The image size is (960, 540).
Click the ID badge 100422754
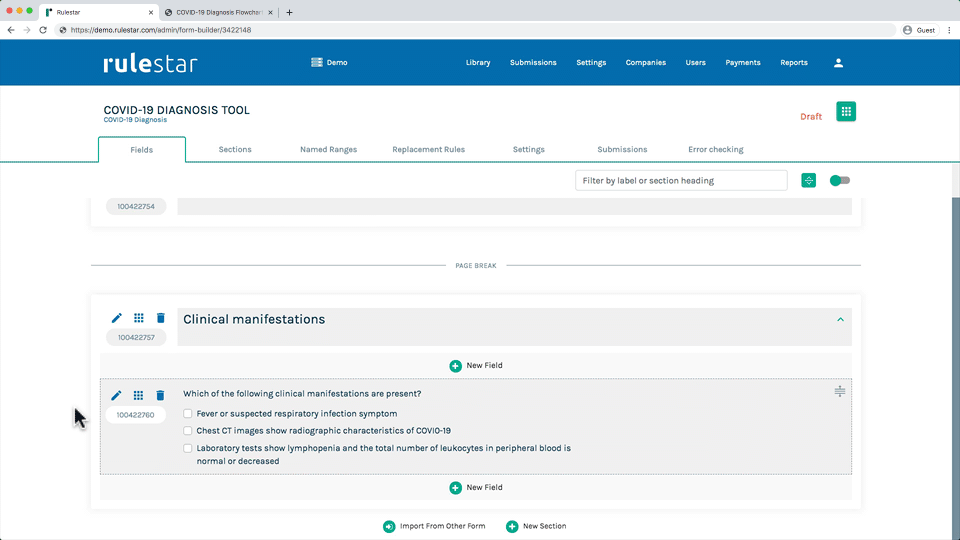136,206
